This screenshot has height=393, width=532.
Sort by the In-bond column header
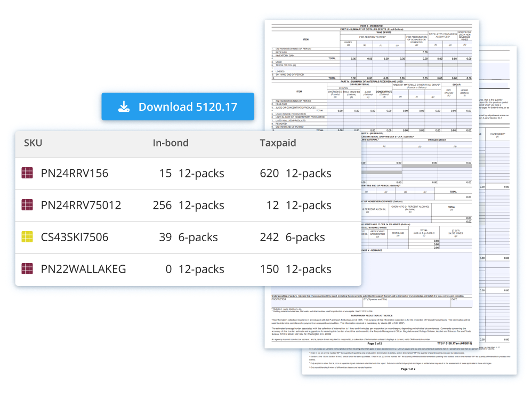[170, 143]
